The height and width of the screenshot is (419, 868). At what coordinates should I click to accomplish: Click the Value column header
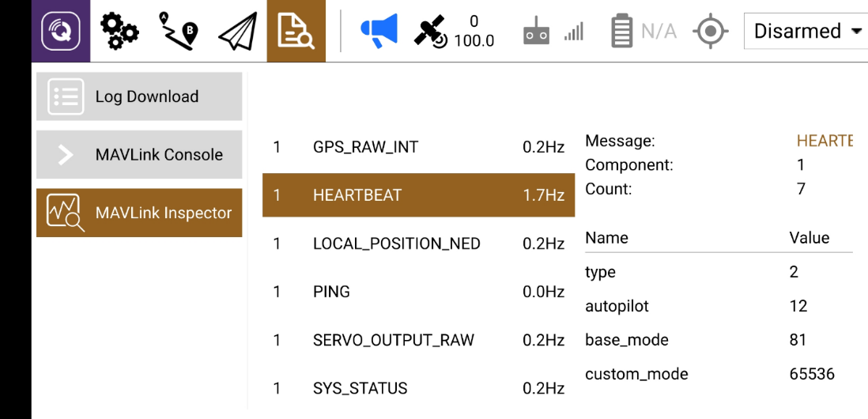pyautogui.click(x=810, y=238)
